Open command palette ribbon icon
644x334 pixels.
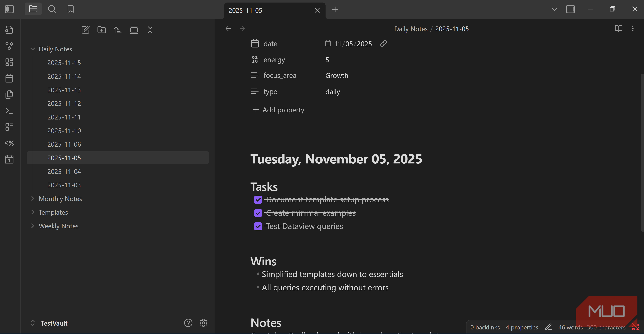tap(9, 111)
